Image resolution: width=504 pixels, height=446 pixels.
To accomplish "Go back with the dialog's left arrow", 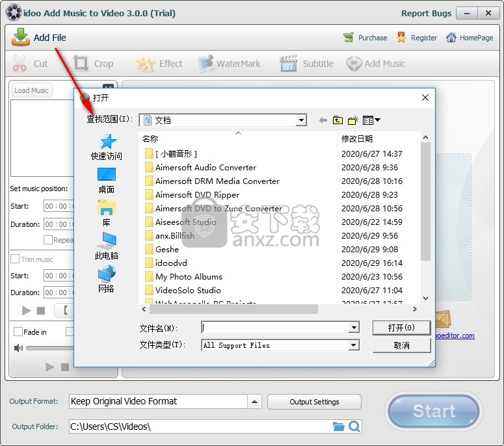I will tap(323, 120).
